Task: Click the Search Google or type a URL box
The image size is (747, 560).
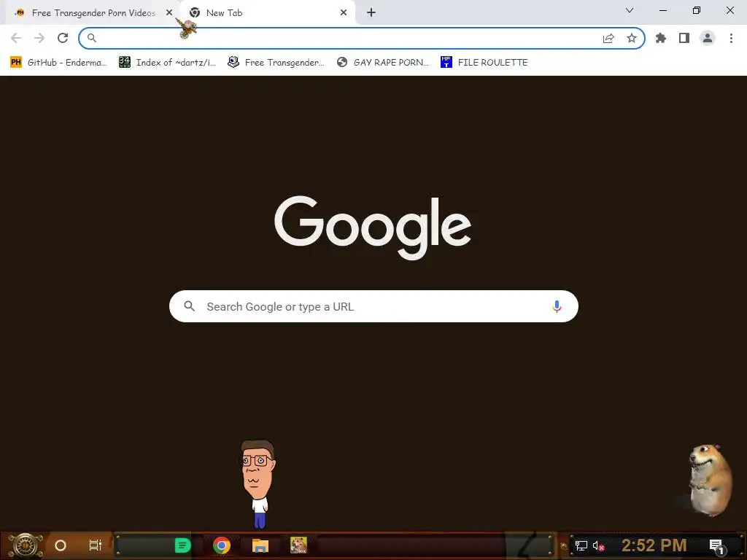Action: pos(373,306)
